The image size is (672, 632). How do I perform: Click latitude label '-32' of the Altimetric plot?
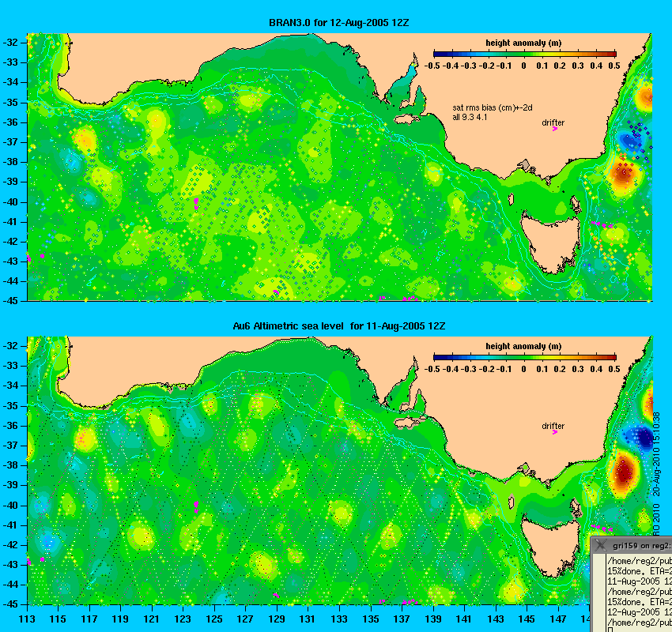click(x=11, y=346)
